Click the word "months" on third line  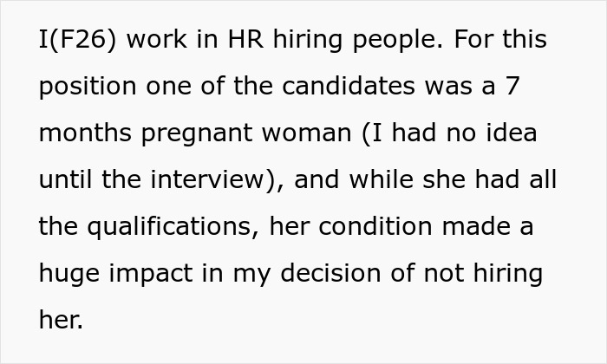(x=85, y=133)
